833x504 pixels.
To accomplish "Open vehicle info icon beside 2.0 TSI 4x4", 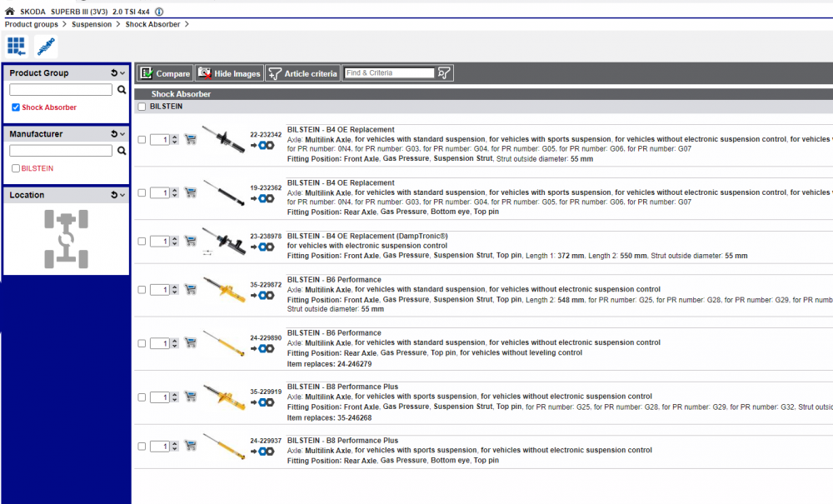I will click(x=159, y=12).
